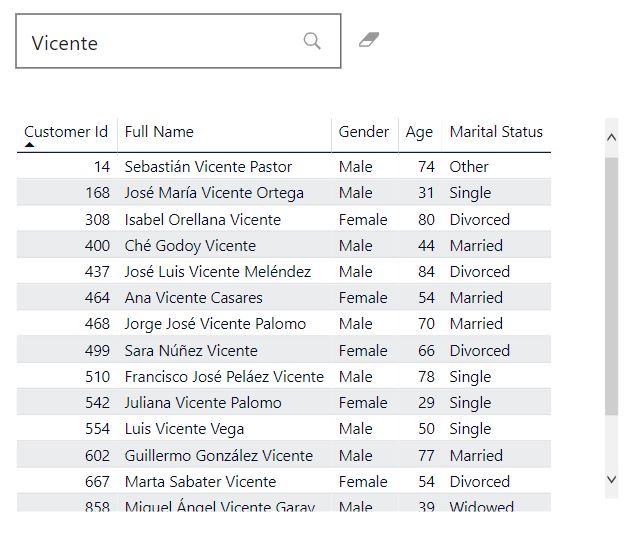Select the Marta Sabater Vicente row
Screen dimensions: 634x538
pyautogui.click(x=200, y=482)
